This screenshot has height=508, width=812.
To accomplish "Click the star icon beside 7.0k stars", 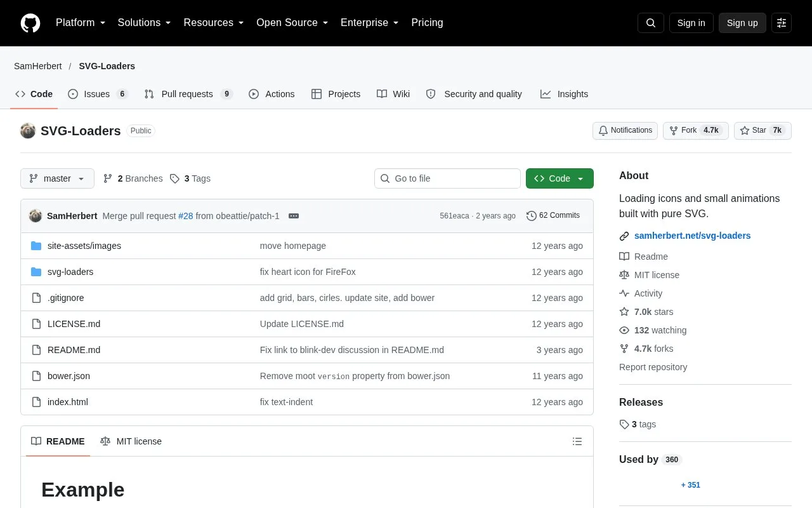I will 624,312.
